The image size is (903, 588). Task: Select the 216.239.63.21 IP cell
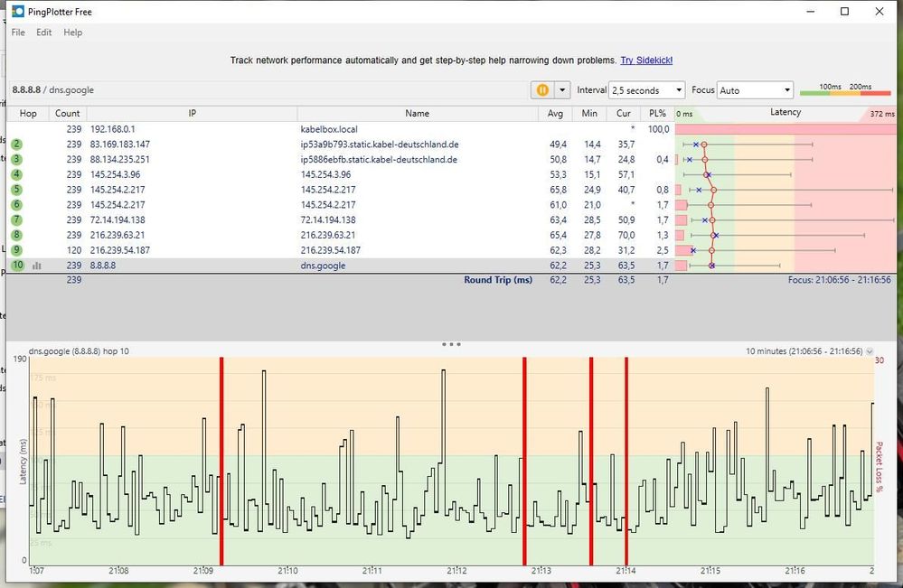click(x=118, y=235)
